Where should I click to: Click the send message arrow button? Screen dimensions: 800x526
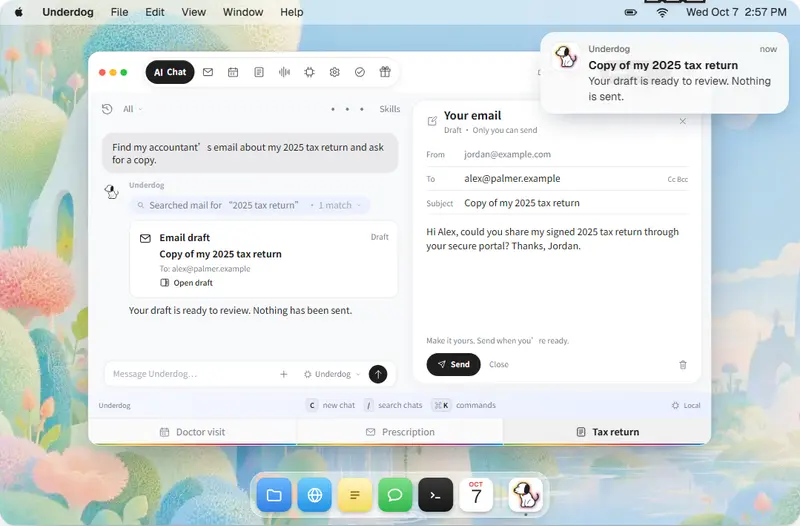pos(378,374)
